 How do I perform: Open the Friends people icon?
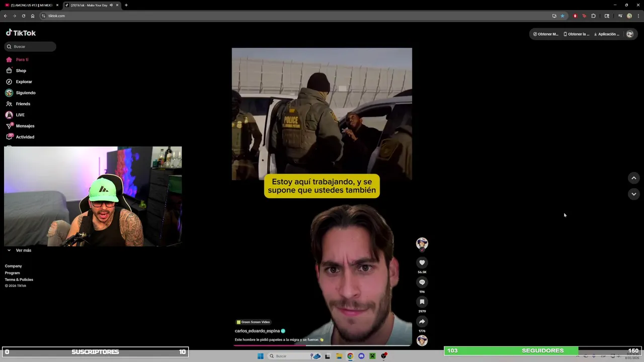9,104
